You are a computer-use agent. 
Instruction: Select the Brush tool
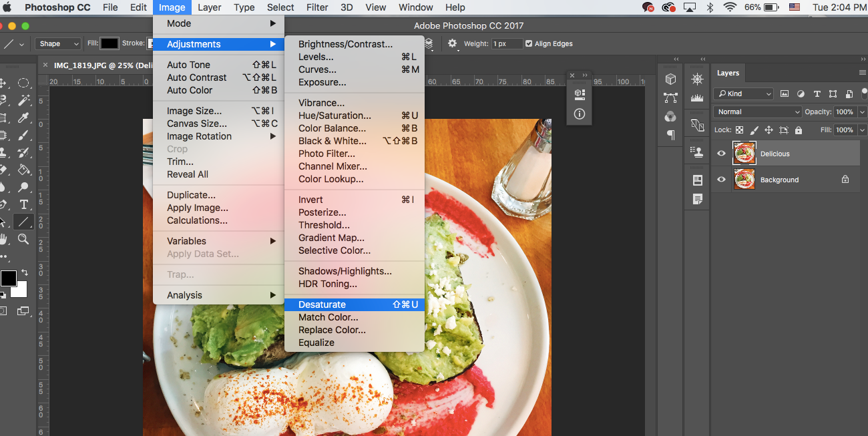point(23,135)
